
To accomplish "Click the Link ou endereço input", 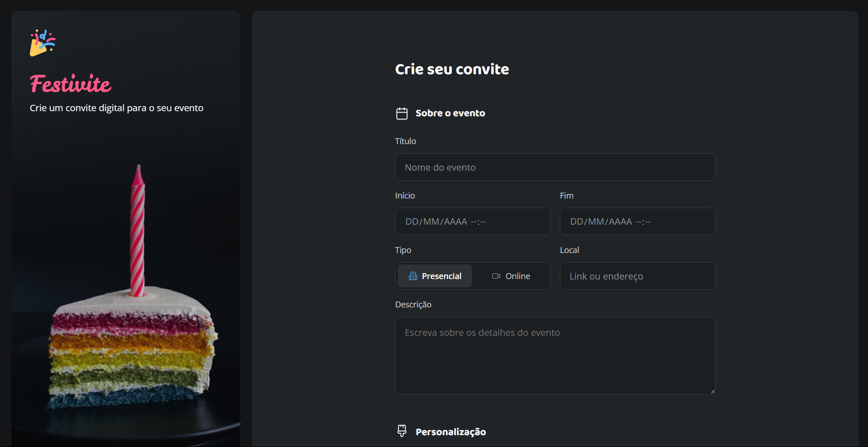I will point(637,276).
